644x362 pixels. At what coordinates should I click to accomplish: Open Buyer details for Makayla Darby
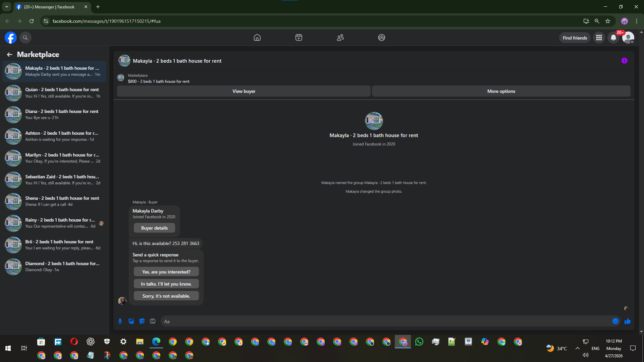pos(154,228)
